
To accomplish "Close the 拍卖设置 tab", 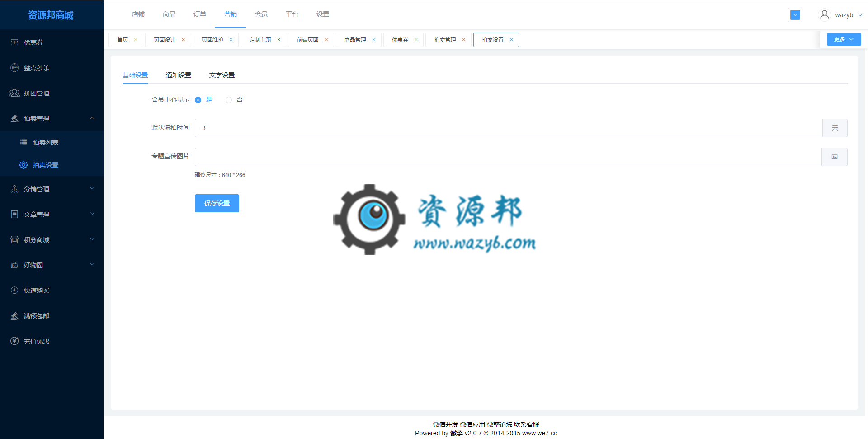I will point(511,40).
